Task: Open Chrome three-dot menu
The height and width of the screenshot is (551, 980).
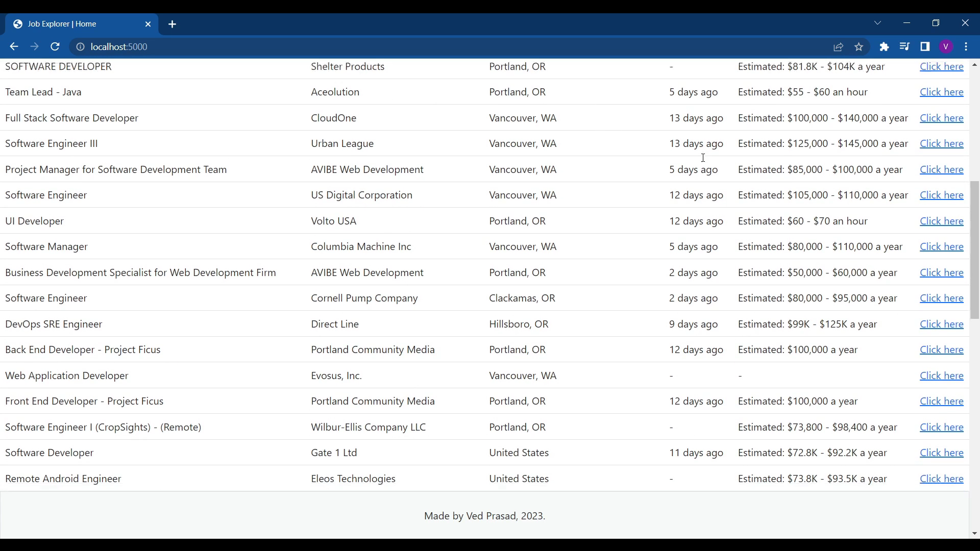Action: click(966, 47)
